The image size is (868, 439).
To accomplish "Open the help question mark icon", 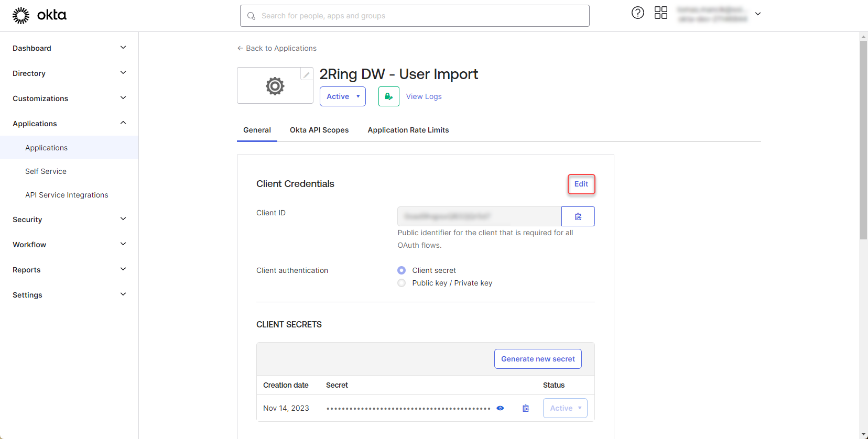I will (x=637, y=13).
